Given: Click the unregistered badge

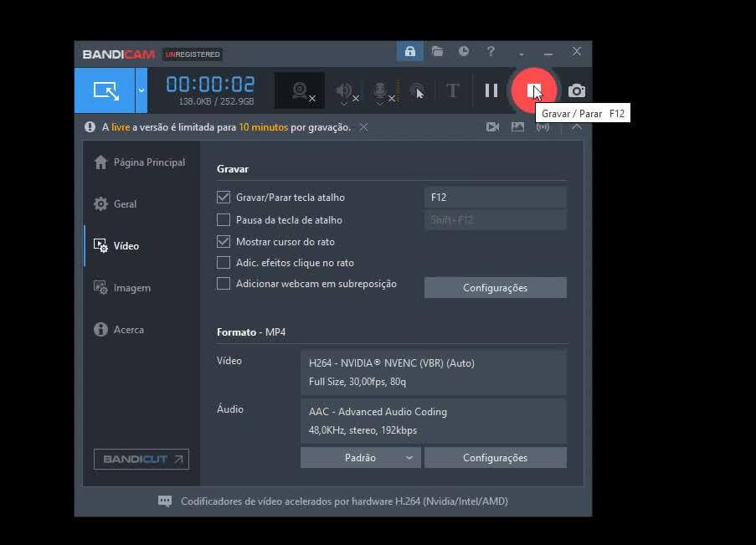Looking at the screenshot, I should (x=193, y=54).
